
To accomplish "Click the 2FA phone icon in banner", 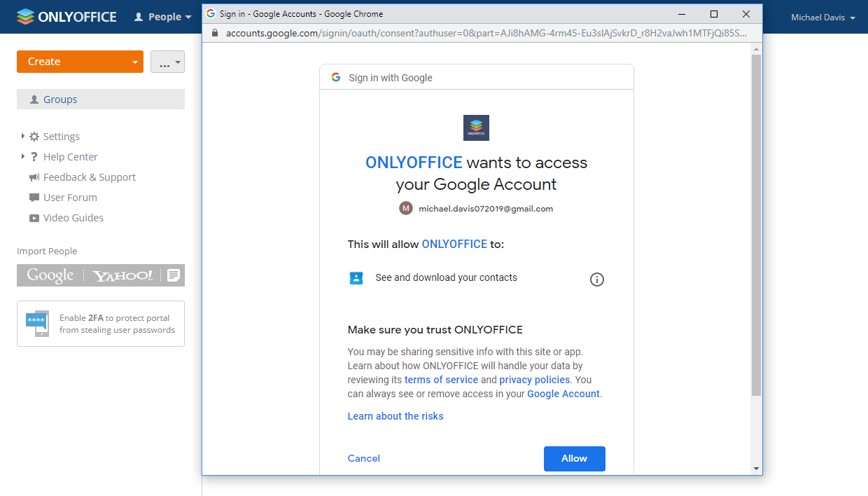I will [x=37, y=324].
